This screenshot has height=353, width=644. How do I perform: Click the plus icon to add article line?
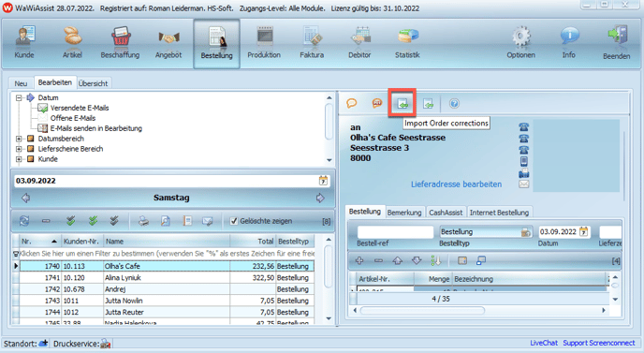(359, 260)
